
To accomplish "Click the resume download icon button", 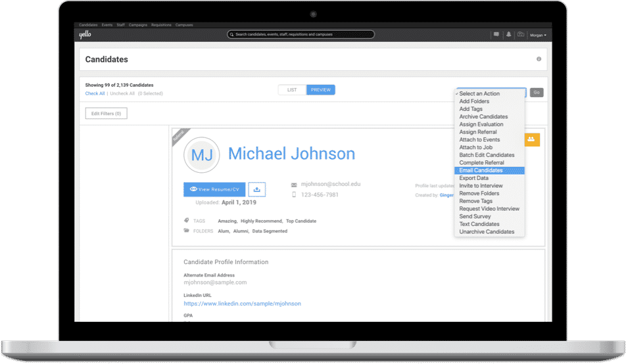I will pyautogui.click(x=256, y=189).
